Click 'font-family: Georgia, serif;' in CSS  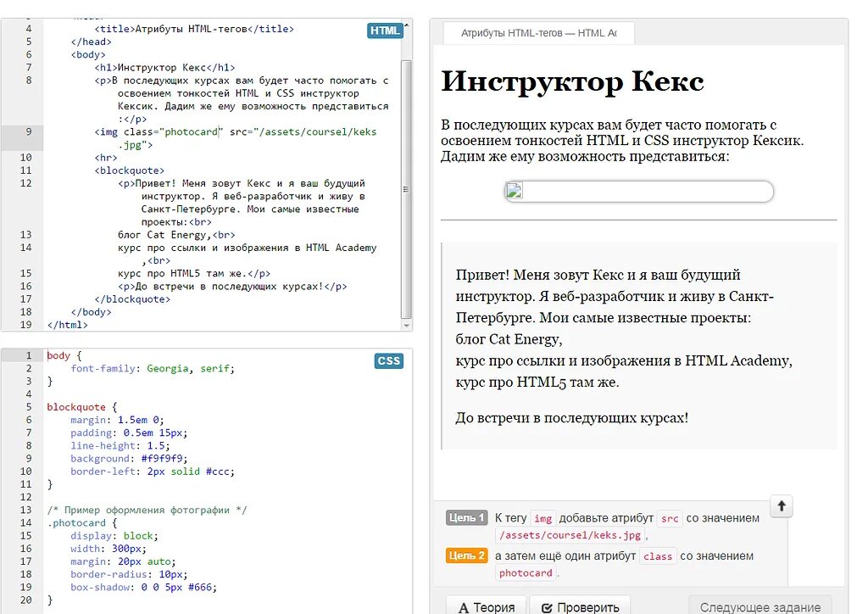point(153,369)
